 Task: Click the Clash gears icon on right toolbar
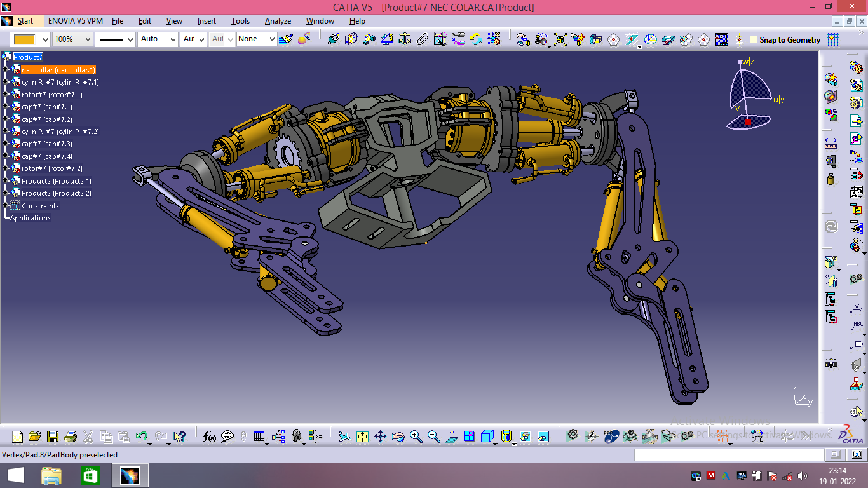pyautogui.click(x=857, y=278)
